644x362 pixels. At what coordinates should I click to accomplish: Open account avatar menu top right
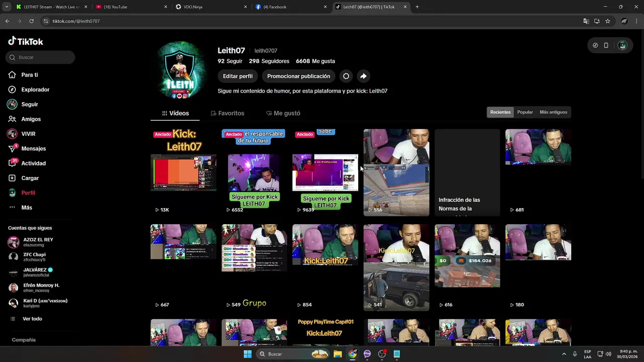(622, 45)
